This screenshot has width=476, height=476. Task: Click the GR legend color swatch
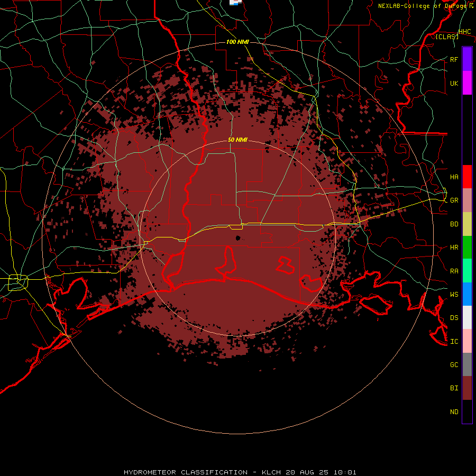467,200
